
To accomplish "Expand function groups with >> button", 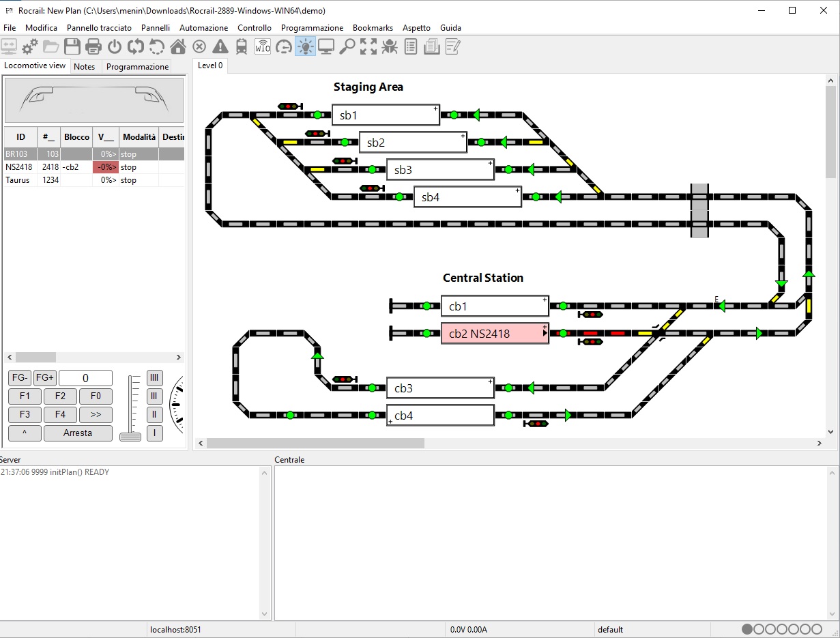I will coord(96,414).
